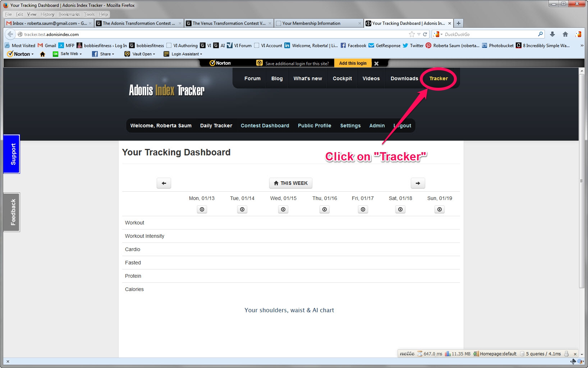Add a day entry for Wed, 01/15
Viewport: 588px width, 368px height.
click(x=283, y=209)
